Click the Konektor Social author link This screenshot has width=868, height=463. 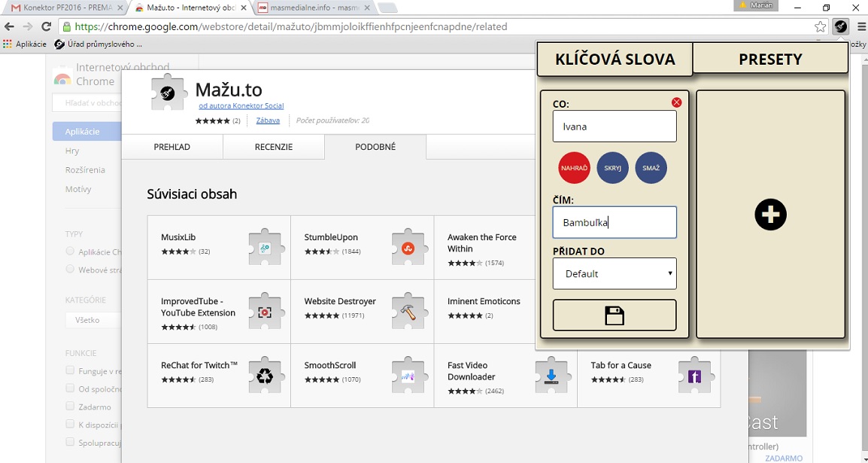(x=241, y=106)
